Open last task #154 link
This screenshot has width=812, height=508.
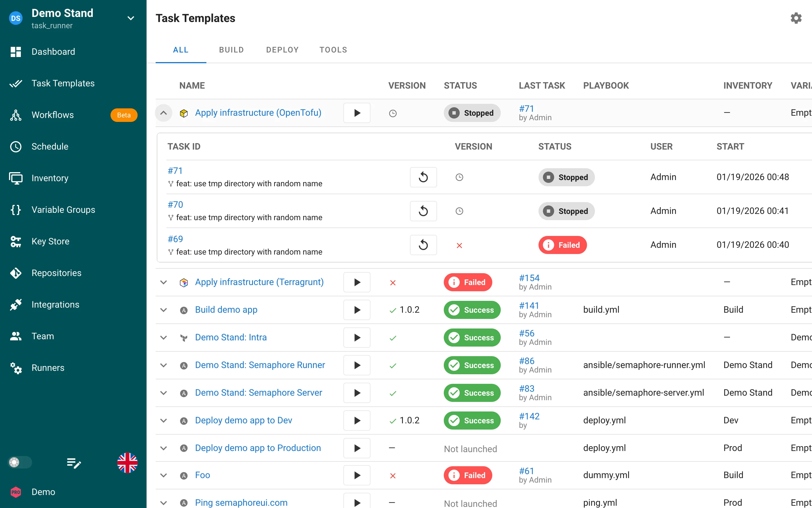[529, 278]
